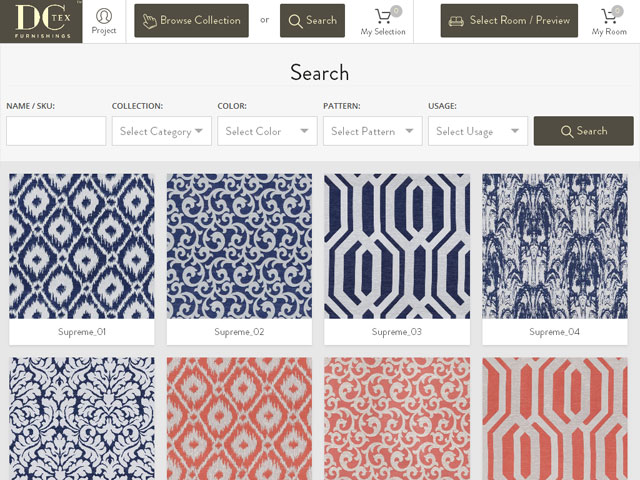Viewport: 640px width, 480px height.
Task: Open the Select Usage dropdown
Action: 478,131
